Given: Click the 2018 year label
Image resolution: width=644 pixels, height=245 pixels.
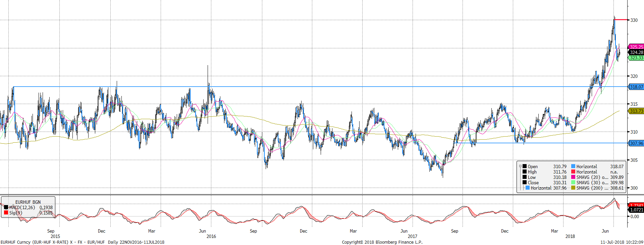Looking at the screenshot, I should 570,236.
